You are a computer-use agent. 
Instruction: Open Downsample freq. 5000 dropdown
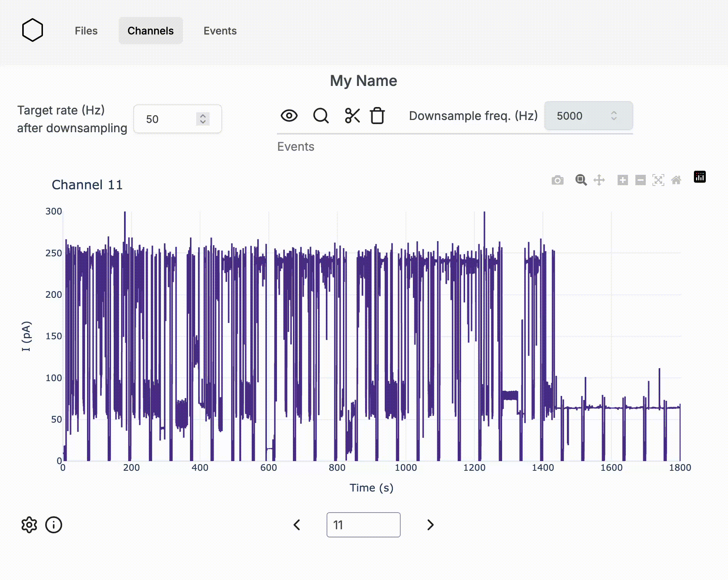tap(588, 116)
